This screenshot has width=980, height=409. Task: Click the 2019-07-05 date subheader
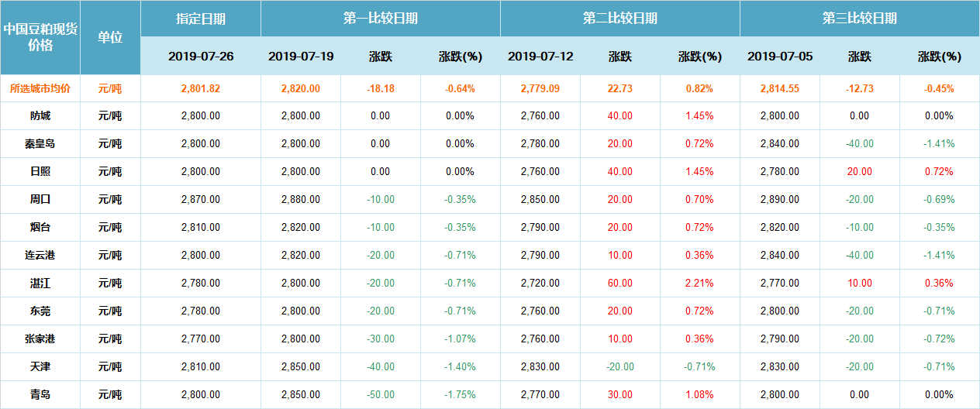pos(780,57)
